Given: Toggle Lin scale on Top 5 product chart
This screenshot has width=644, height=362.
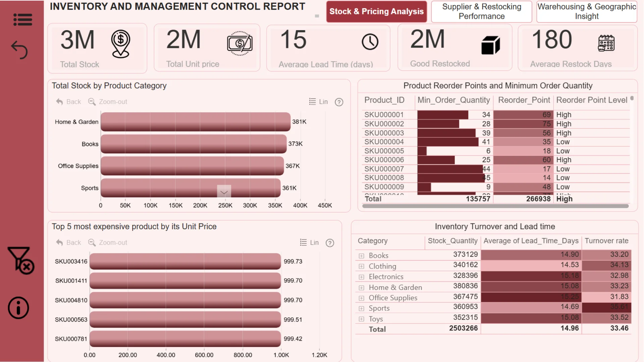Looking at the screenshot, I should point(309,242).
